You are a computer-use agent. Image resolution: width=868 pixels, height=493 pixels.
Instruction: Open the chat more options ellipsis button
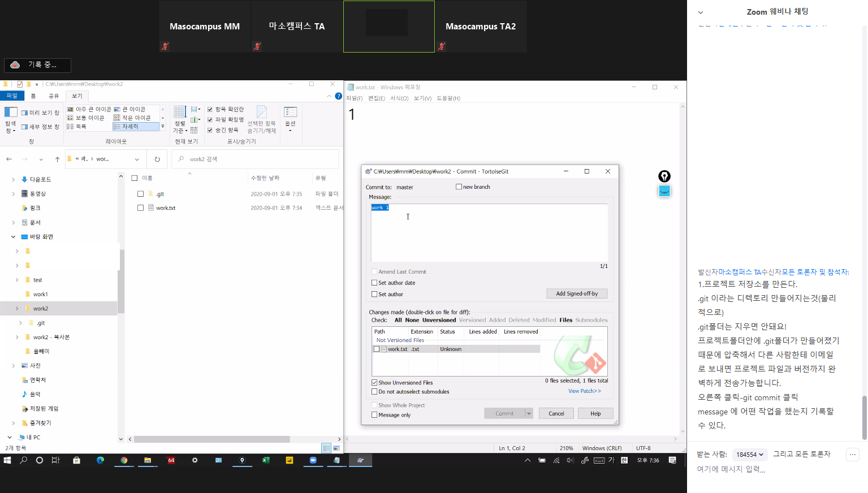853,455
